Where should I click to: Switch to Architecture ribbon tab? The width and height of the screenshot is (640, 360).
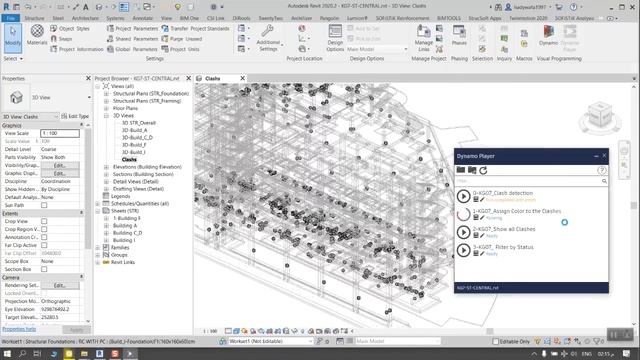(x=85, y=18)
